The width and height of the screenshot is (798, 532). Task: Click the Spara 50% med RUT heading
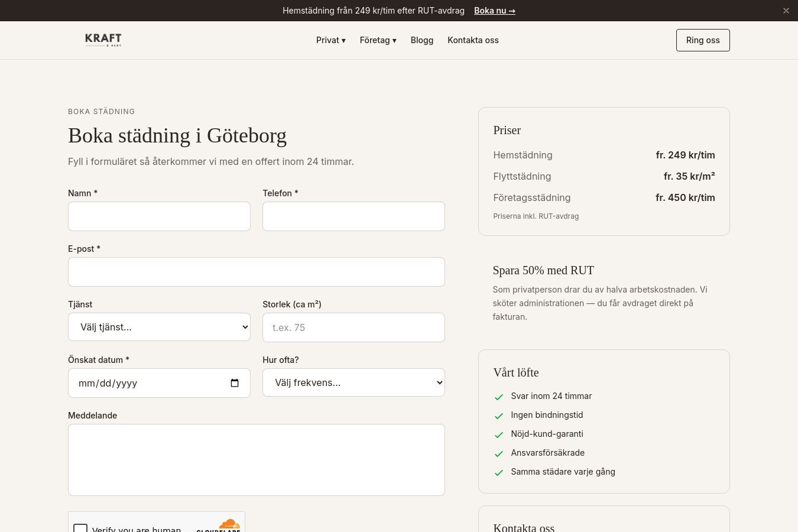pyautogui.click(x=543, y=270)
